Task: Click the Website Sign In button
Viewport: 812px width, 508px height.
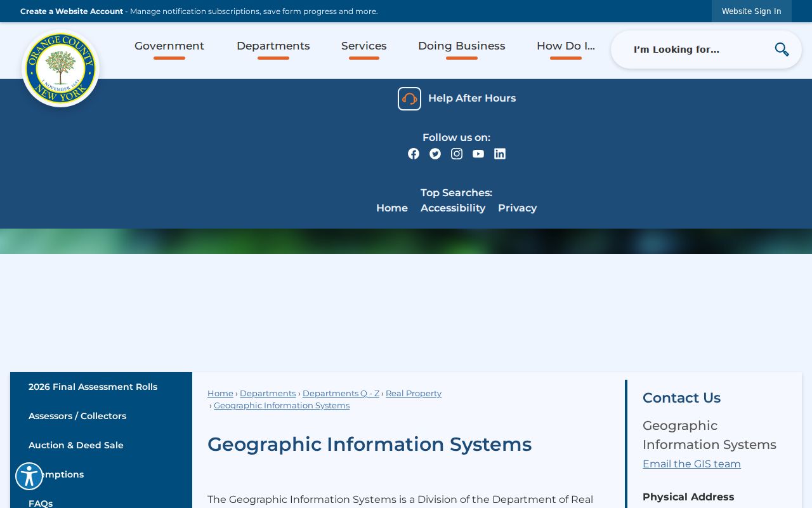Action: (x=752, y=11)
